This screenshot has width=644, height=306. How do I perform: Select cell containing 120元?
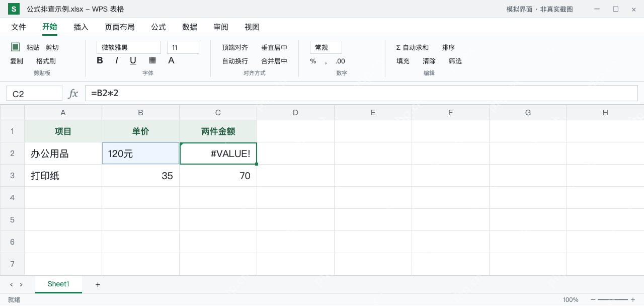point(140,154)
